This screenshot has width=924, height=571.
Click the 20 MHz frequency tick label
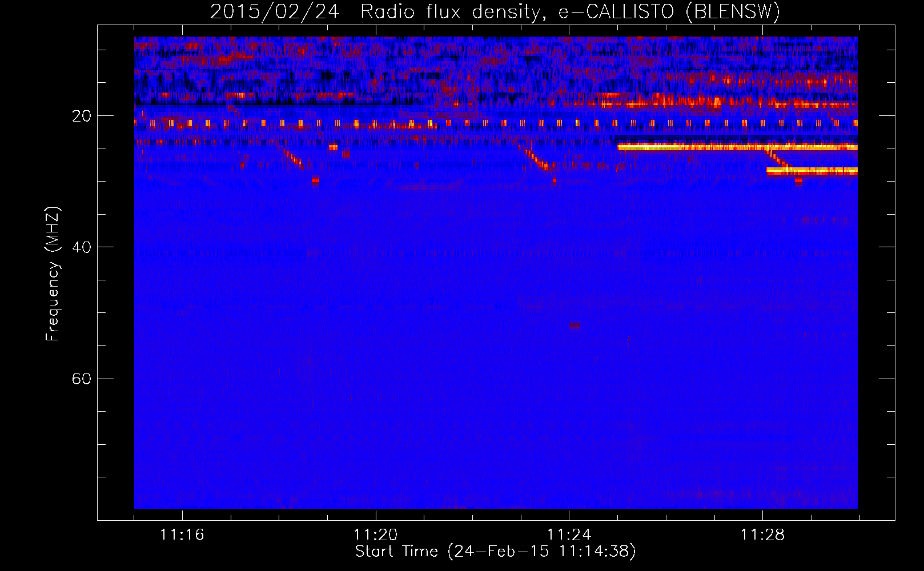(82, 116)
